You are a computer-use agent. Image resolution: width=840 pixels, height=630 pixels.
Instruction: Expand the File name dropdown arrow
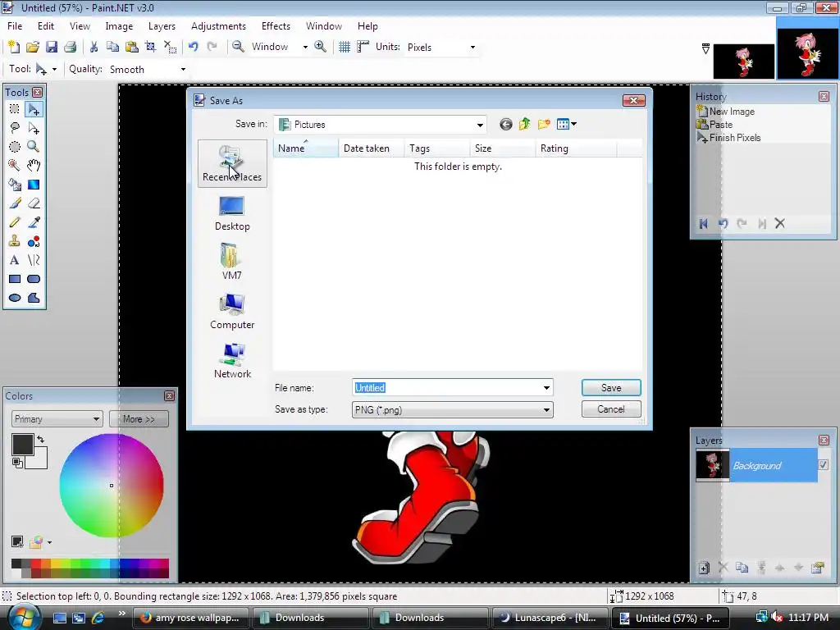pos(546,388)
